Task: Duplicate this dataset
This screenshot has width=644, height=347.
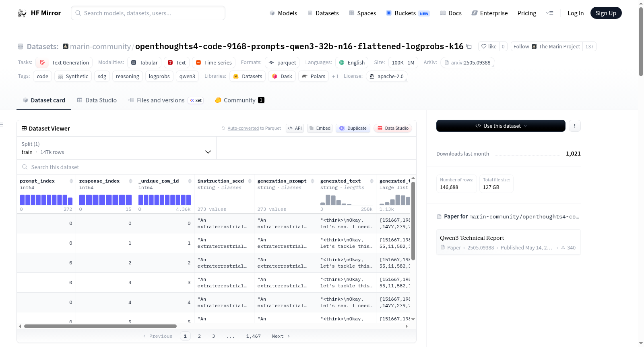Action: 353,128
